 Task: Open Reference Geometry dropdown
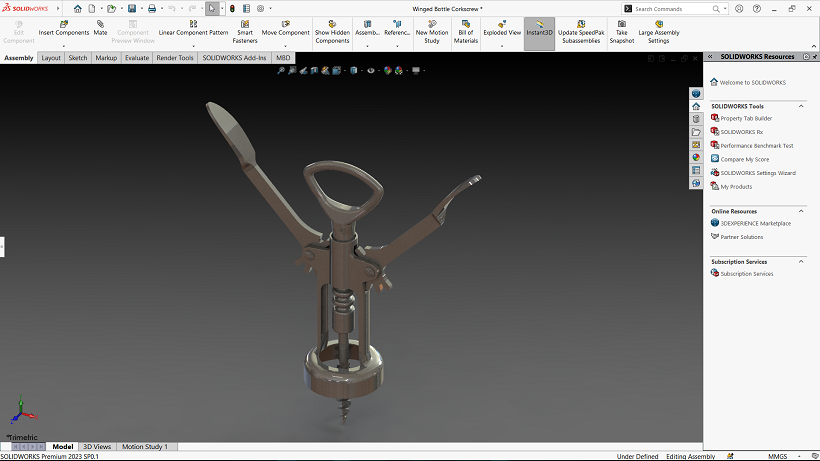pyautogui.click(x=397, y=46)
